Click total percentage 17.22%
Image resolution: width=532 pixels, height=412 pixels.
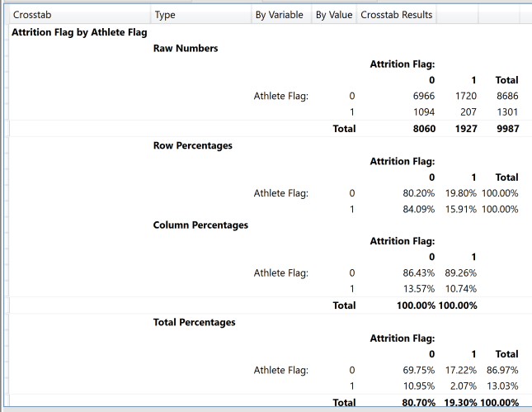[461, 370]
